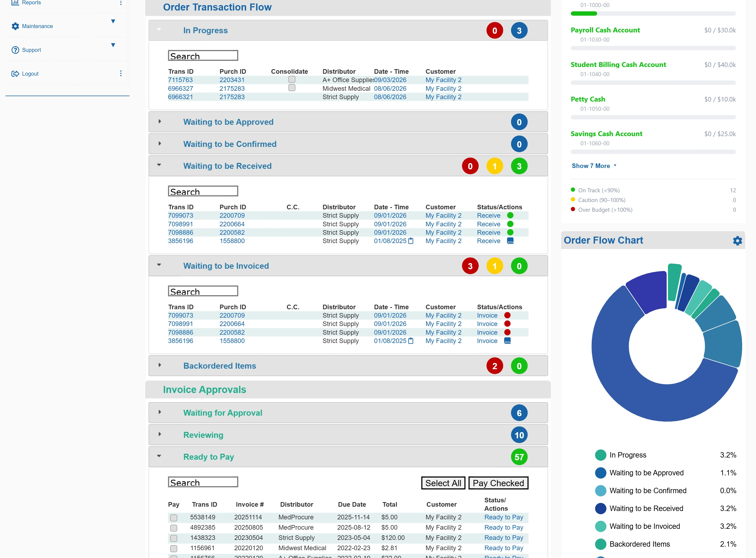Click Payroll Cash Account budget progress bar
This screenshot has width=756, height=558.
pos(653,48)
